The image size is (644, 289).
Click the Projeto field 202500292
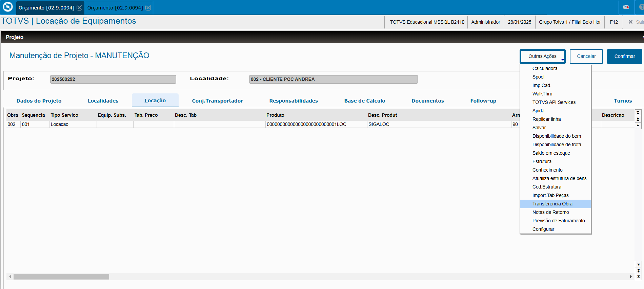tap(113, 79)
